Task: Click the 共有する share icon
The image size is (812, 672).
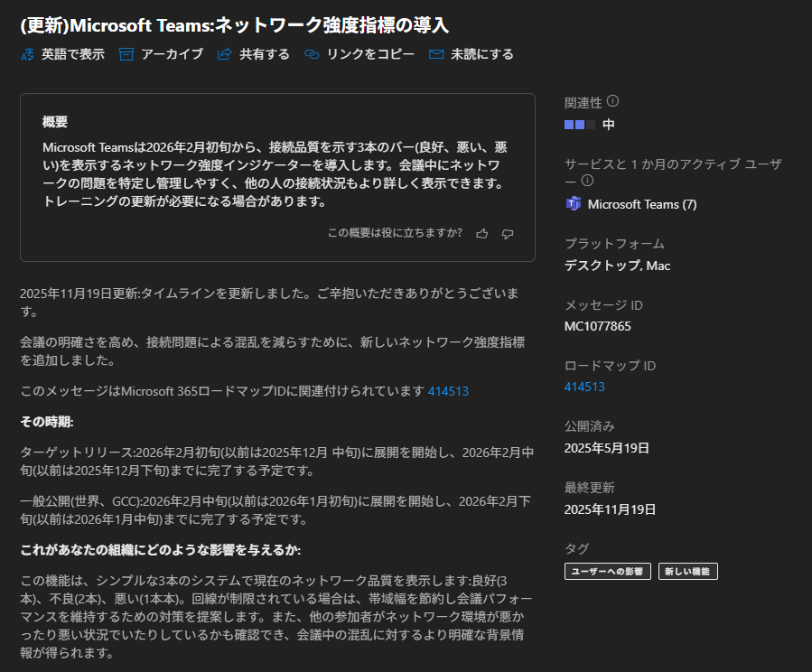Action: [x=225, y=54]
